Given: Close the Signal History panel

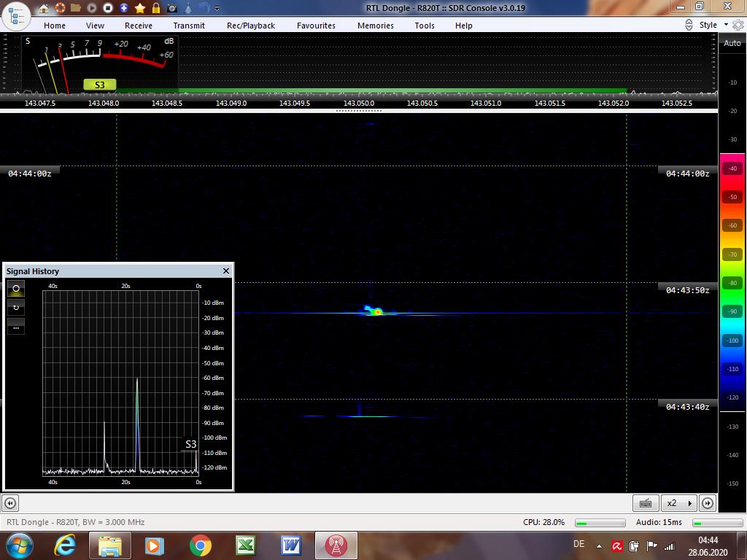Looking at the screenshot, I should coord(226,271).
